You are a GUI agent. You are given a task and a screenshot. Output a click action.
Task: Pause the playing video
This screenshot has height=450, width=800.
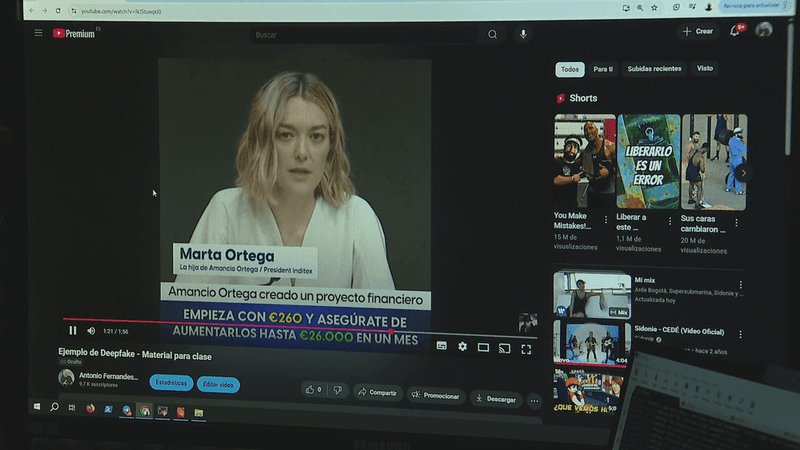(72, 330)
